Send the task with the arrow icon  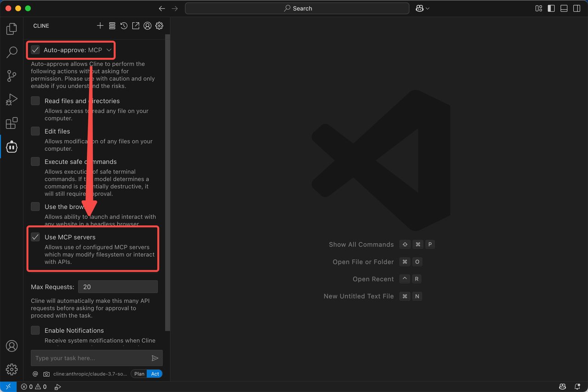[155, 358]
